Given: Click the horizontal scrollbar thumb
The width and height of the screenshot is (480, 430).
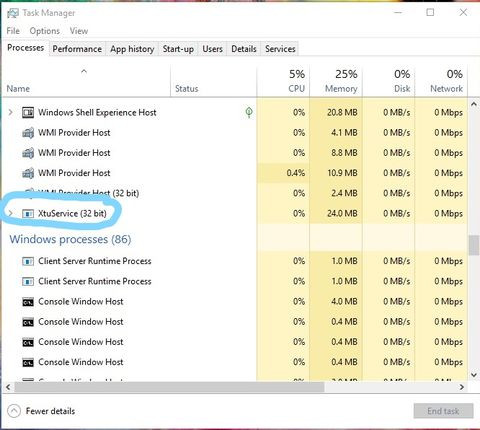Looking at the screenshot, I should tap(169, 387).
